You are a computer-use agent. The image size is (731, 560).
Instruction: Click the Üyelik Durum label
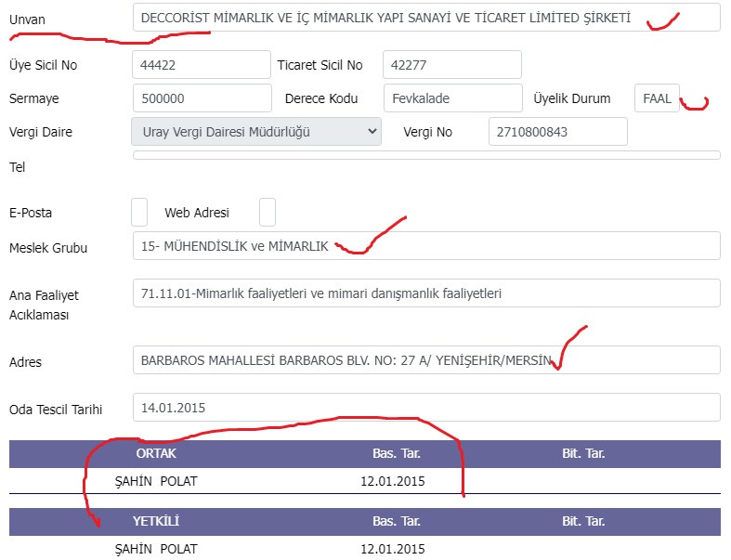click(x=572, y=98)
